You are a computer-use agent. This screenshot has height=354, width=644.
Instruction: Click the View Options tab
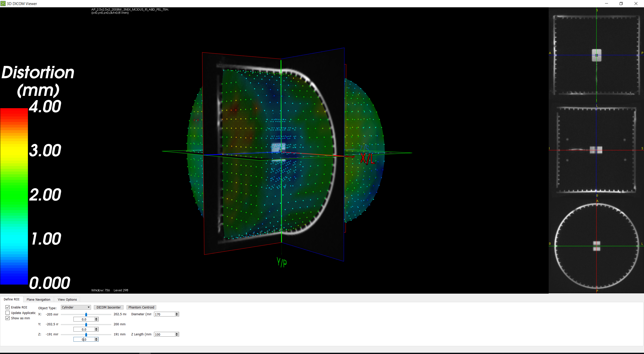pyautogui.click(x=67, y=299)
